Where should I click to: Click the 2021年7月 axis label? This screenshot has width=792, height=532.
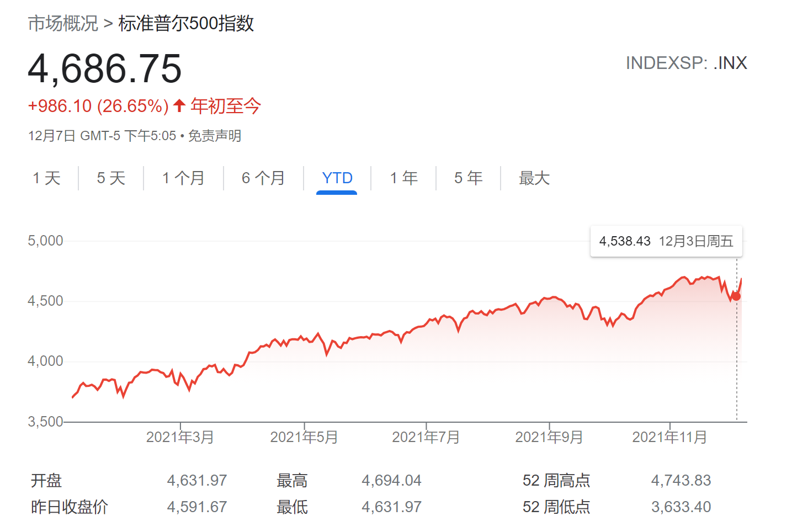tap(426, 437)
